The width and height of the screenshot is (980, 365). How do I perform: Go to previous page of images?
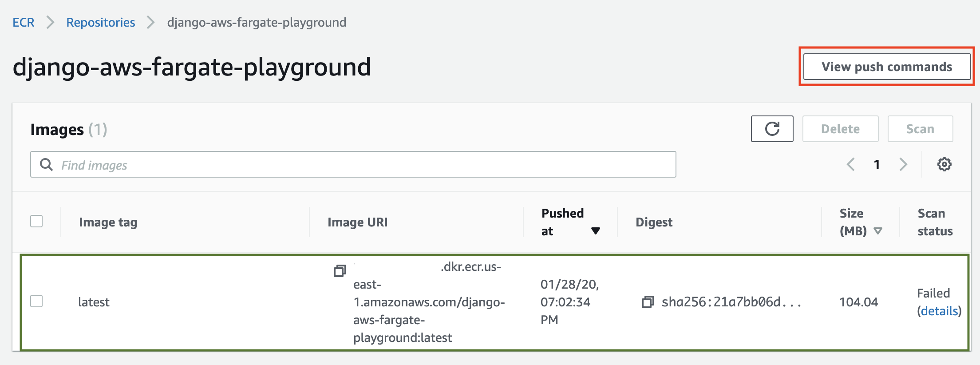pyautogui.click(x=850, y=164)
